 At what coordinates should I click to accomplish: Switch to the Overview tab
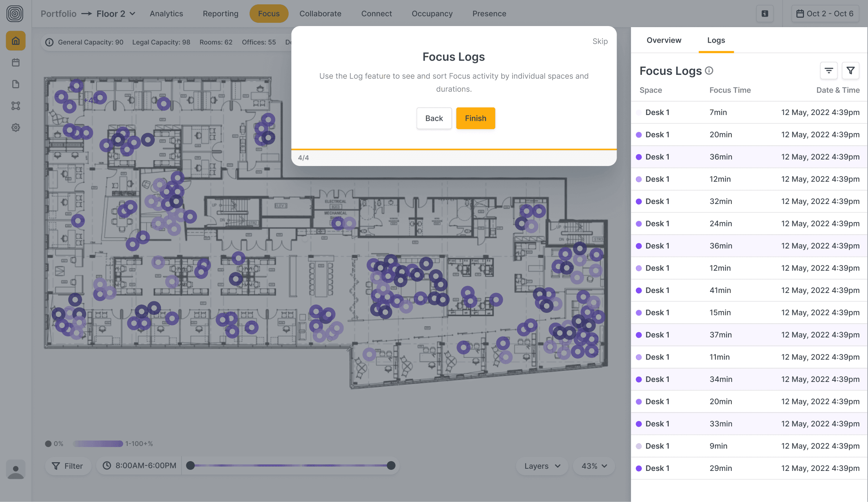click(x=664, y=40)
